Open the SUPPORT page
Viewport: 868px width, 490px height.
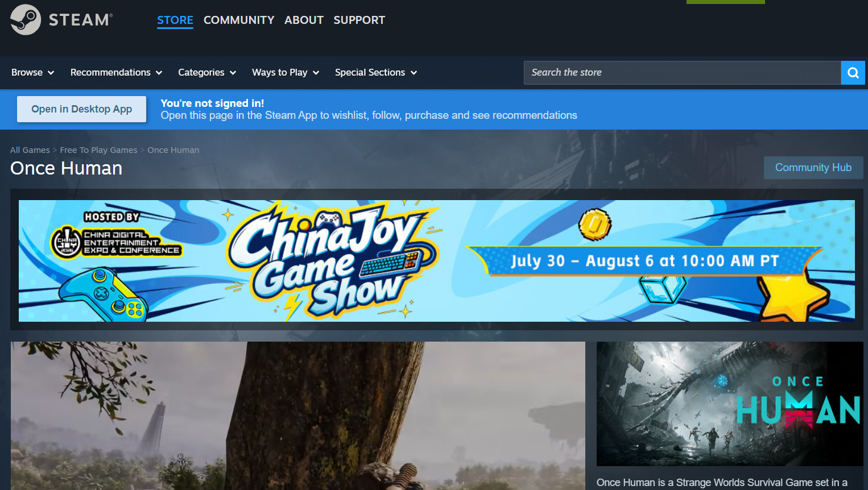coord(359,20)
